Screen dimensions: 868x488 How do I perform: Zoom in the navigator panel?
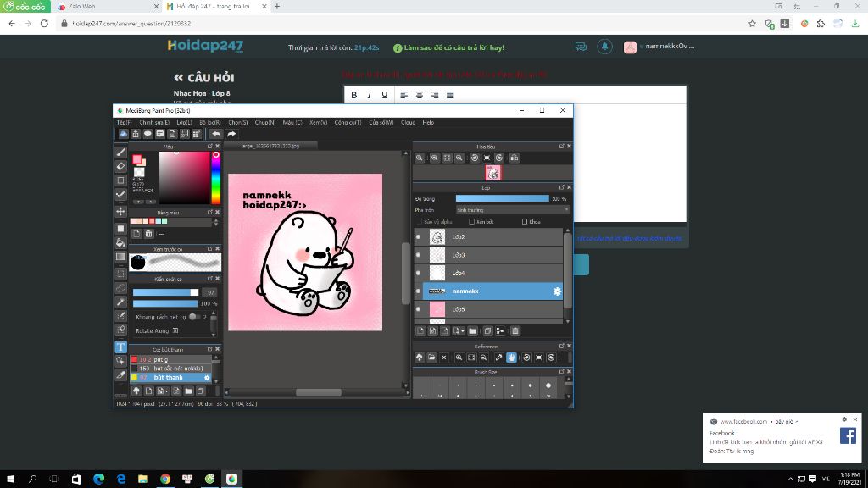[x=435, y=158]
